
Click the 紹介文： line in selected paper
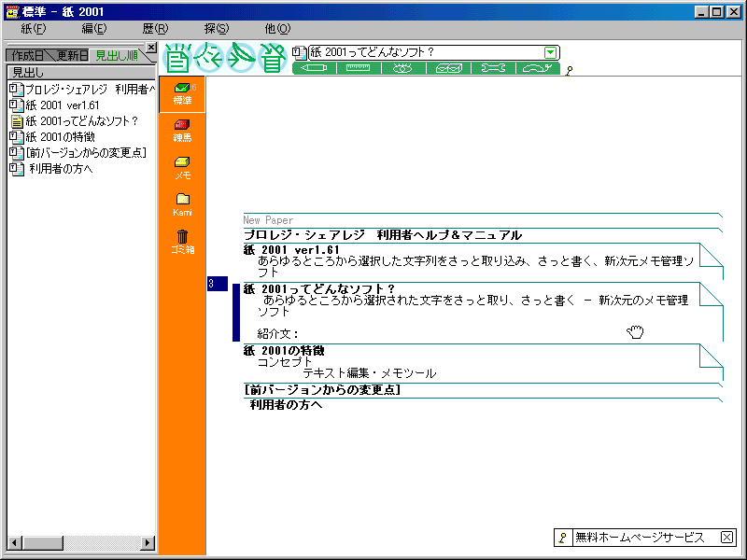pyautogui.click(x=278, y=334)
